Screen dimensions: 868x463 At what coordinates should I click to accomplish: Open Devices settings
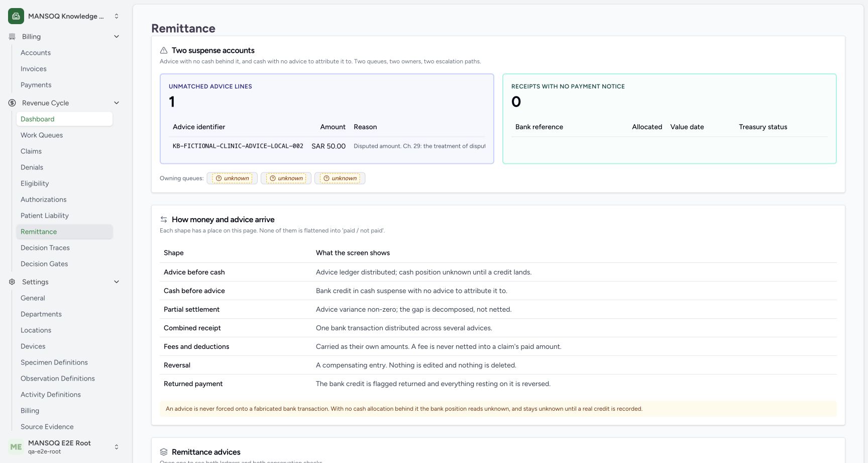64,346
